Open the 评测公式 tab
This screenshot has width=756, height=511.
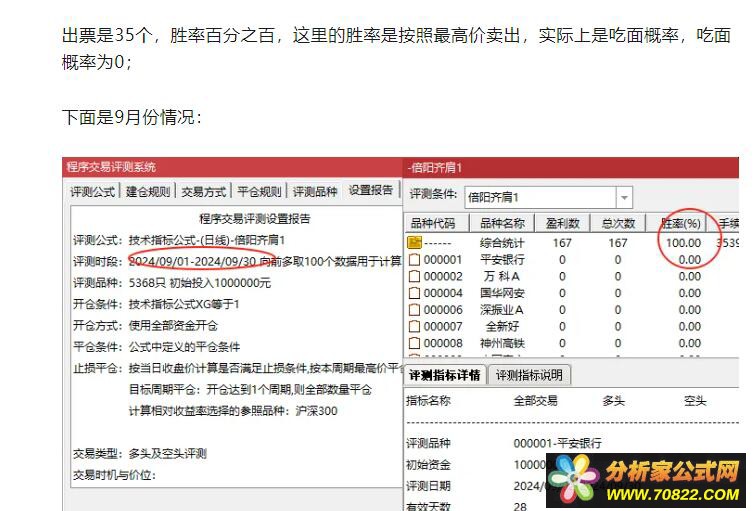(x=93, y=191)
